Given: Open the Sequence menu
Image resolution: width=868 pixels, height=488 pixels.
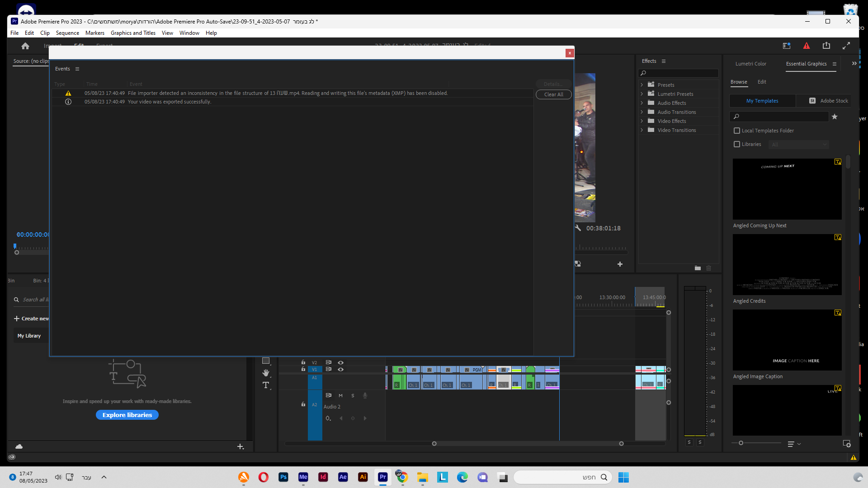Looking at the screenshot, I should 67,33.
